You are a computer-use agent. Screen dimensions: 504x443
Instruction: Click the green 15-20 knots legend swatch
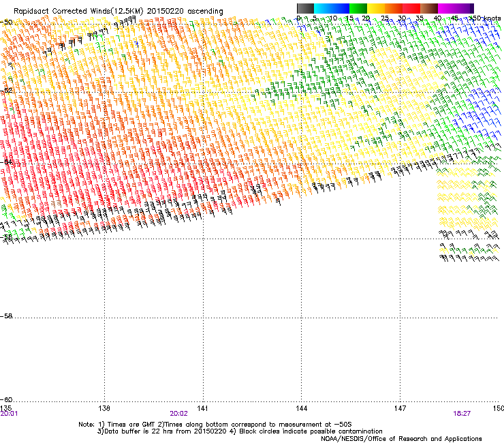(x=358, y=8)
